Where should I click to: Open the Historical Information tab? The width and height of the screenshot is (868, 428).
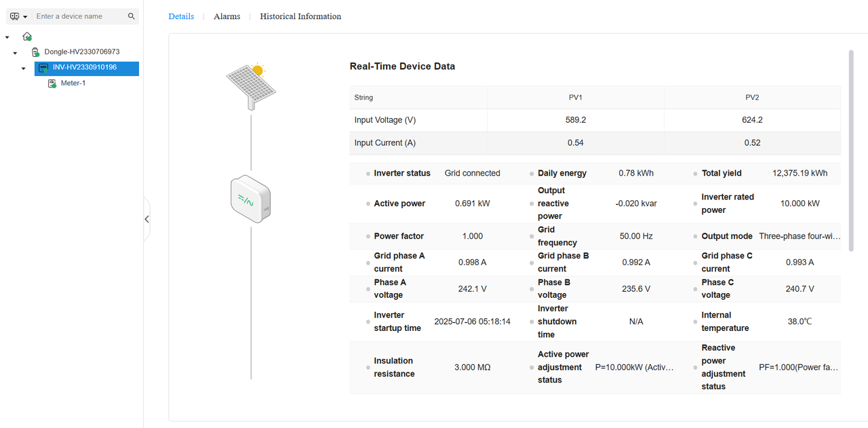300,16
